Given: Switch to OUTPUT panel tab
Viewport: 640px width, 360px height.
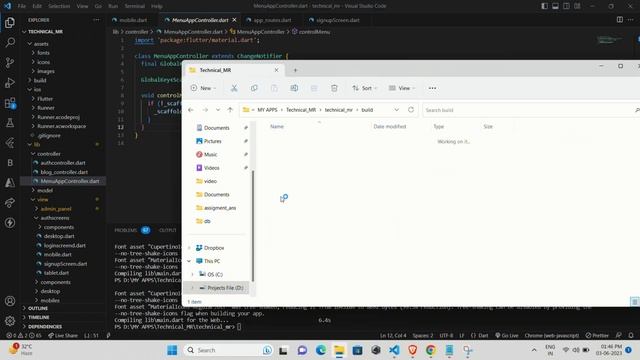Looking at the screenshot, I should [x=167, y=230].
